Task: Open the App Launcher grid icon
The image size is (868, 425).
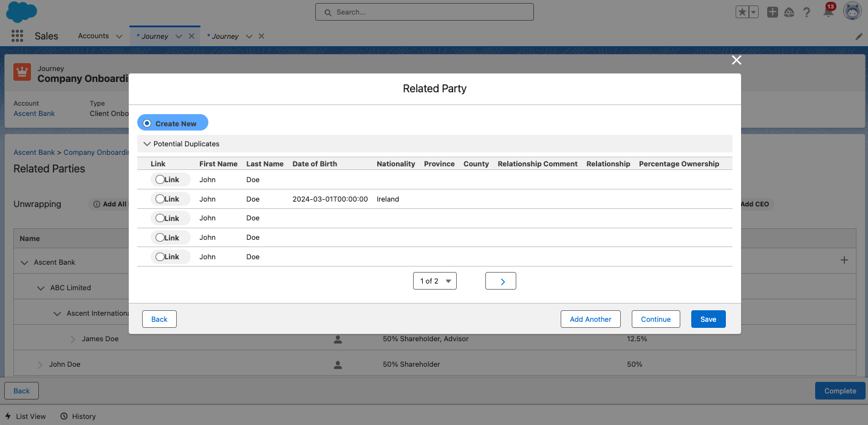Action: 17,36
